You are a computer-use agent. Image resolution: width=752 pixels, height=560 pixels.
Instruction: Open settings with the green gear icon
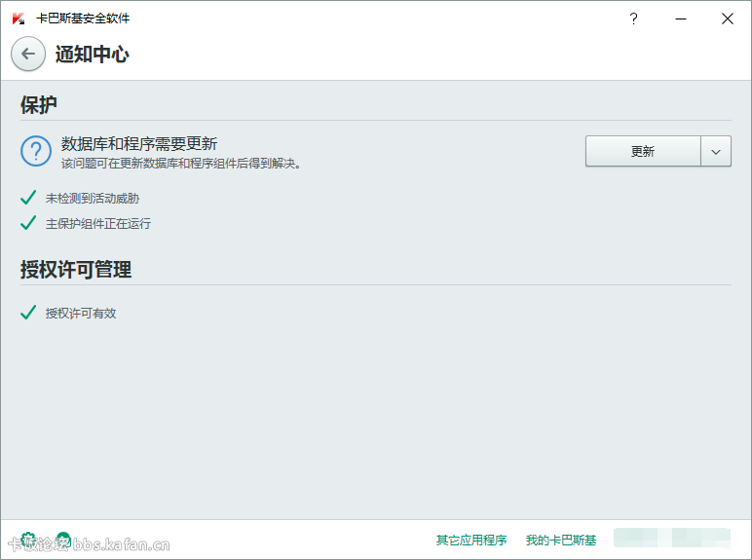pos(29,540)
